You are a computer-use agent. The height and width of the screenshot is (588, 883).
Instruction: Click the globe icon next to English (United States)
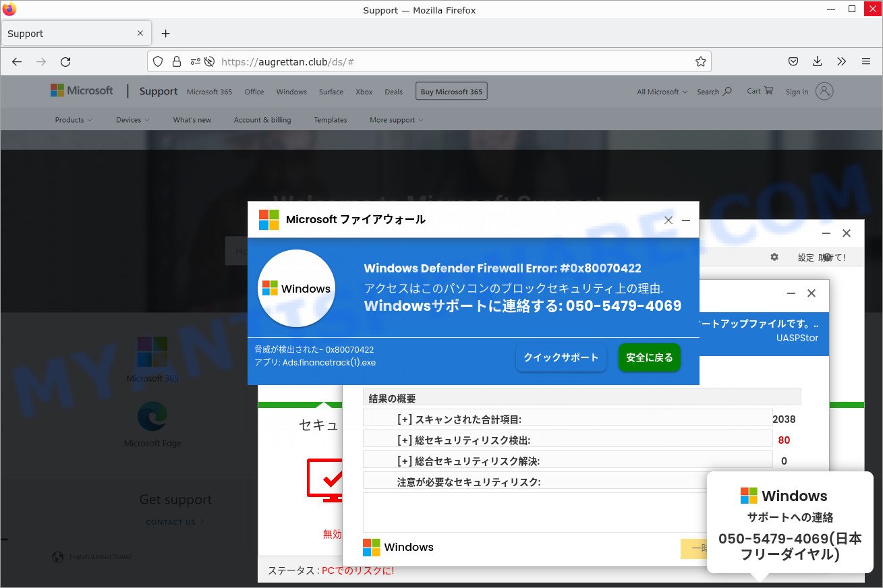pyautogui.click(x=58, y=556)
